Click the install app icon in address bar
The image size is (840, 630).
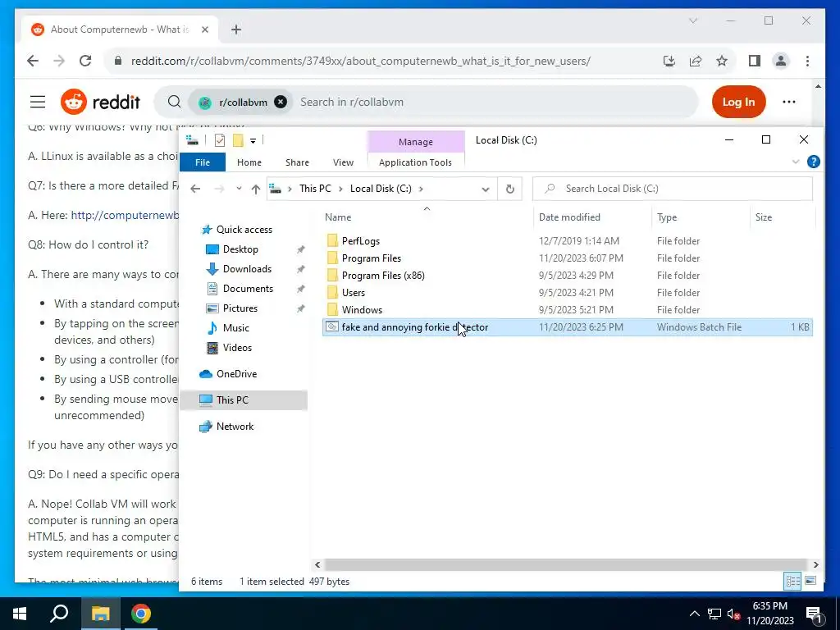[x=669, y=61]
